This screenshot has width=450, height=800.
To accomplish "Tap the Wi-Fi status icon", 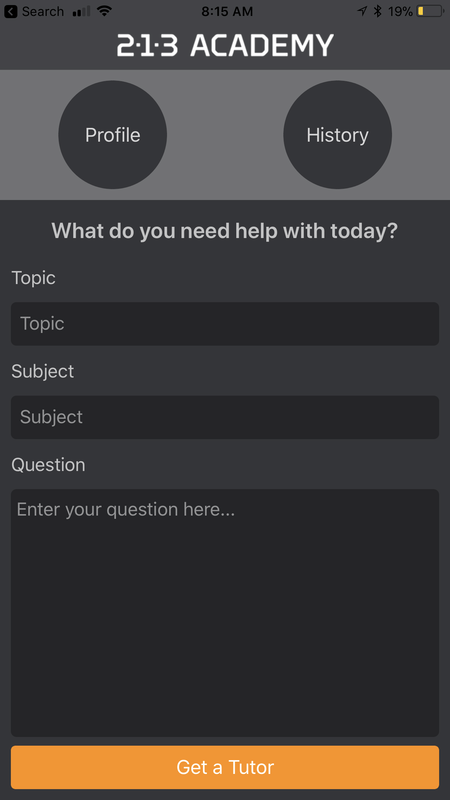I will coord(104,11).
